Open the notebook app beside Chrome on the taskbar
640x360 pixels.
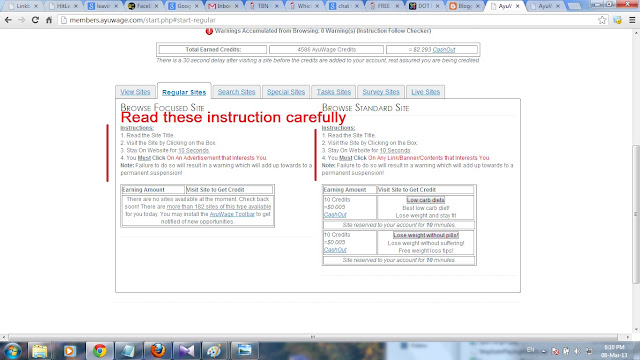click(x=128, y=351)
